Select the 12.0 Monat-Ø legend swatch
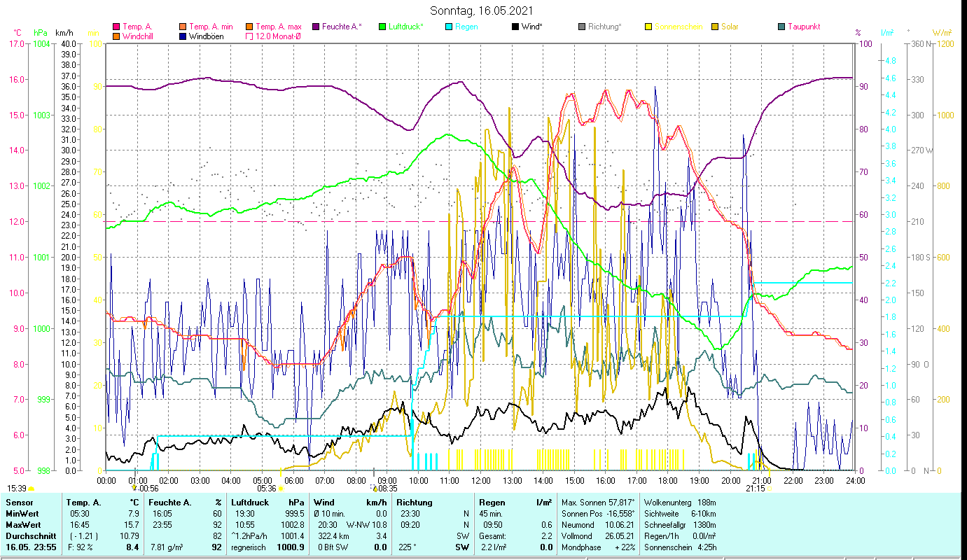Viewport: 967px width, 560px height. coord(249,36)
